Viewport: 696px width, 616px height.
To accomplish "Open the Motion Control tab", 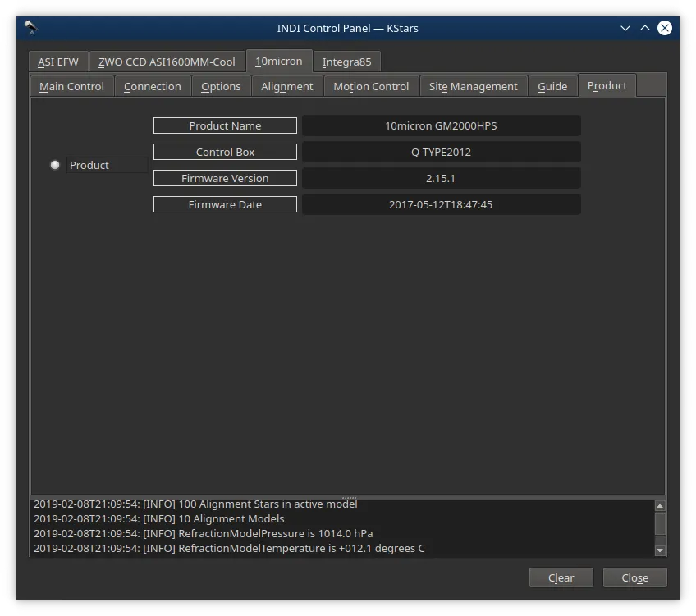I will [371, 86].
